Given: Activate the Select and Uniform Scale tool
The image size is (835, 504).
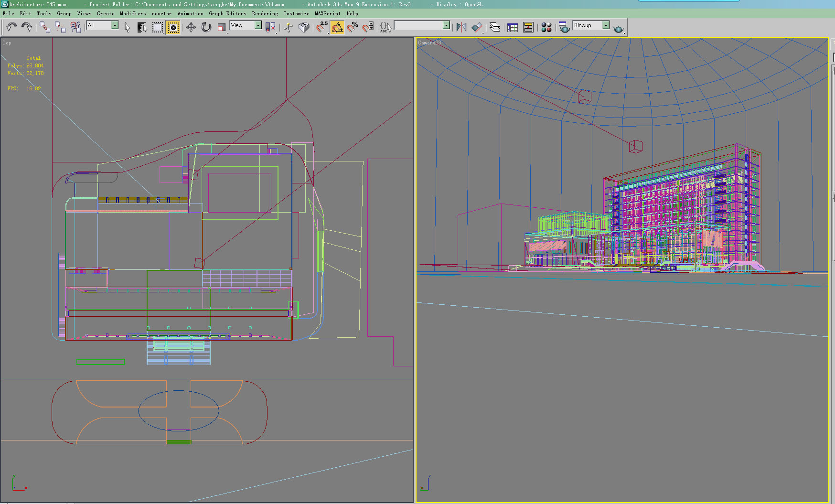Looking at the screenshot, I should click(x=221, y=27).
